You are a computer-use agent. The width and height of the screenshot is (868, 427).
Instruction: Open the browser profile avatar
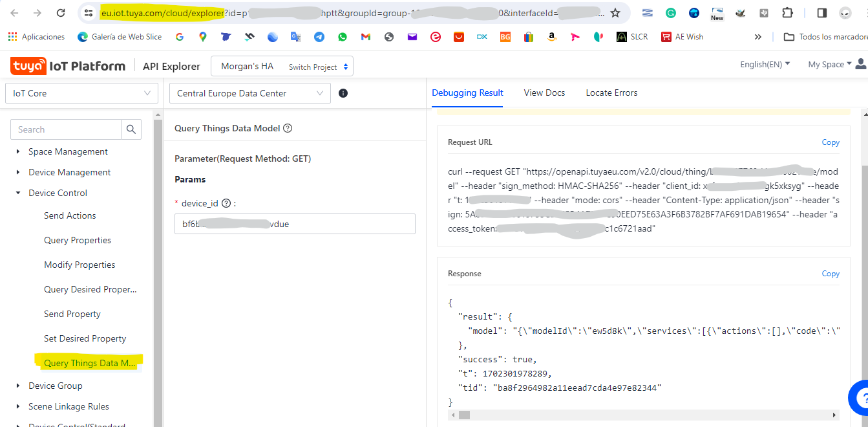point(845,13)
